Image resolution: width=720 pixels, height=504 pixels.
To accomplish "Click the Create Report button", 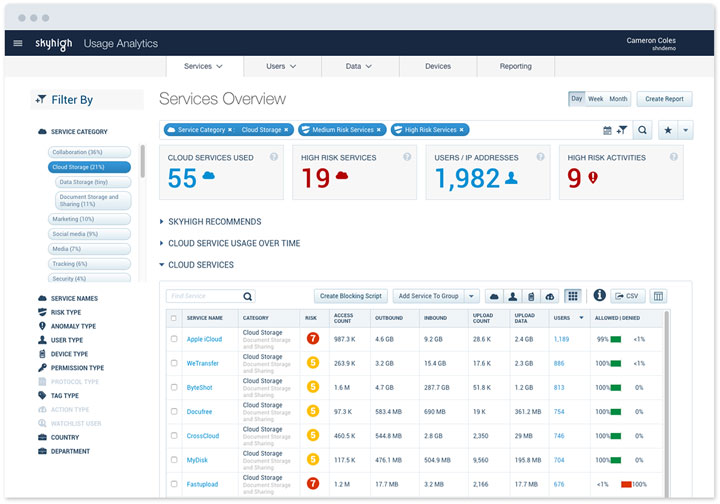I will click(664, 99).
